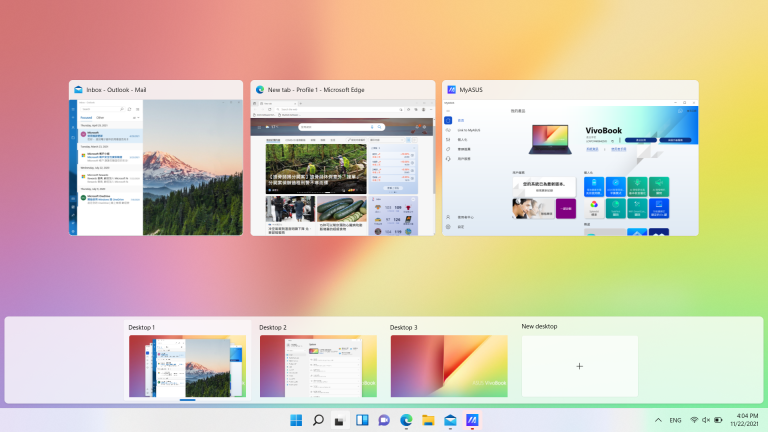The width and height of the screenshot is (768, 432).
Task: Click Link to MyASUS sidebar item
Action: (469, 130)
